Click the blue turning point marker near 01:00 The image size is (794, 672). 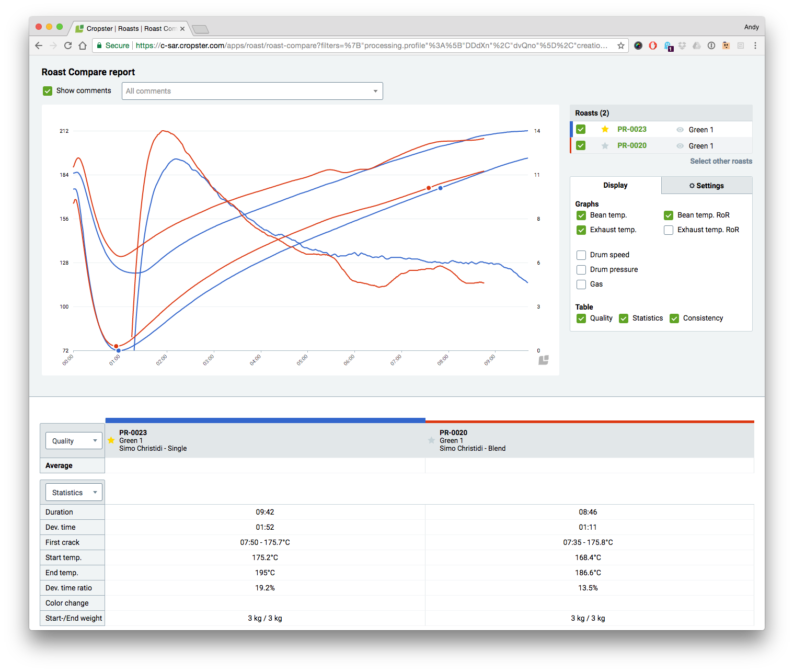[119, 350]
